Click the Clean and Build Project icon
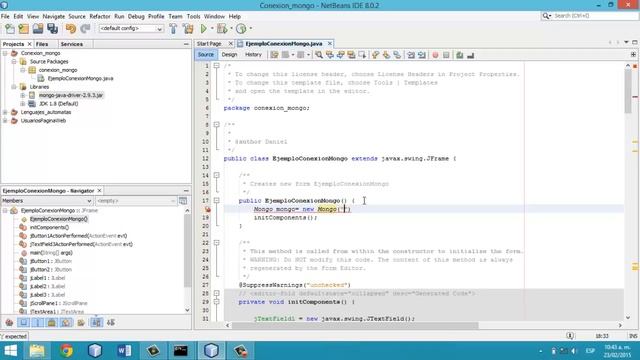Viewport: 640px width, 360px height. coord(188,29)
